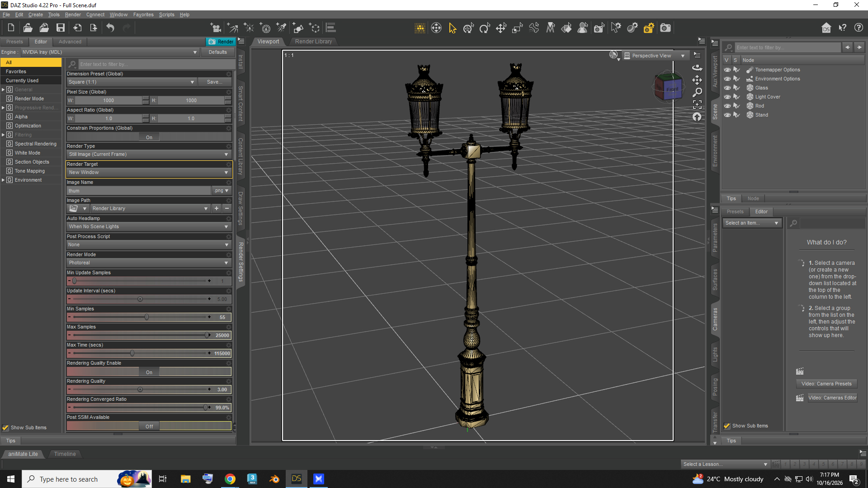Open the Render Target New Window dropdown
The width and height of the screenshot is (868, 488).
[148, 172]
